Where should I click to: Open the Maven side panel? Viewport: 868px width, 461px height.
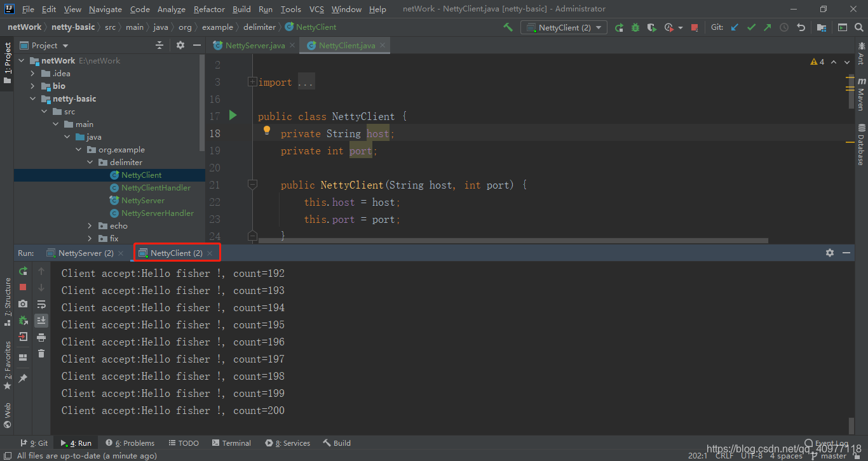coord(861,94)
